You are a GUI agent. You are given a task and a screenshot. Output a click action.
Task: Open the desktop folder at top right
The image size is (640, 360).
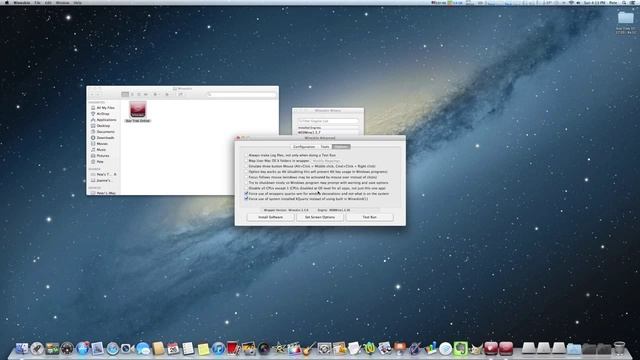(626, 18)
